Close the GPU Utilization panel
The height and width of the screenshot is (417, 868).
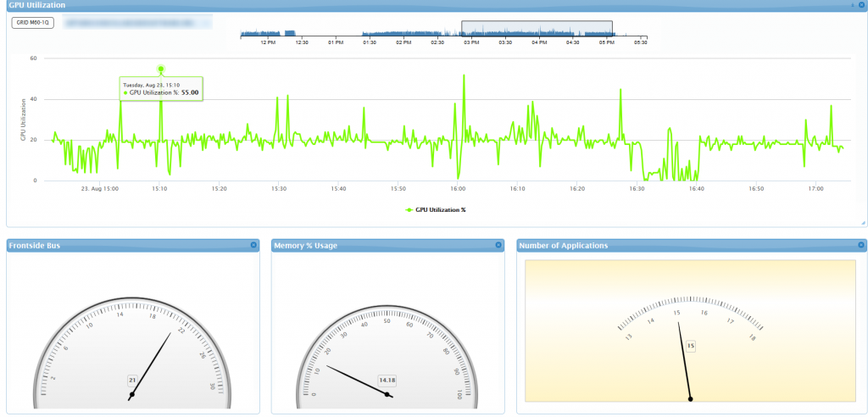click(x=861, y=4)
